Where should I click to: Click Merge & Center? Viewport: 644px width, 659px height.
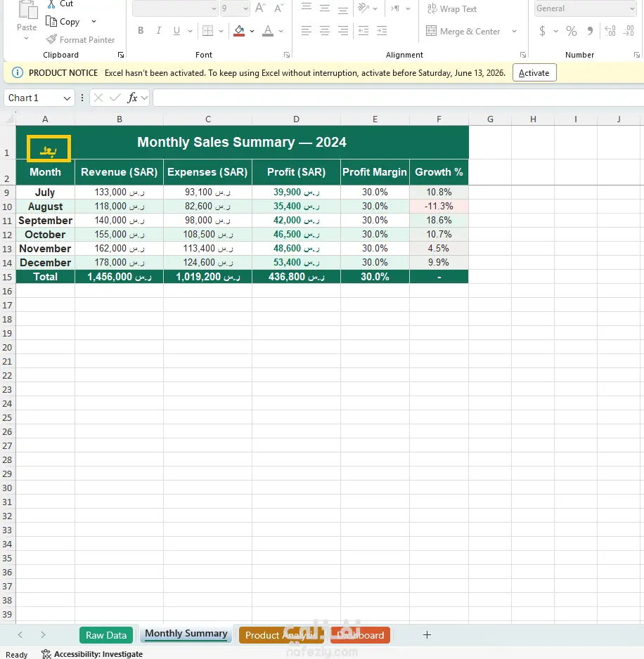463,31
